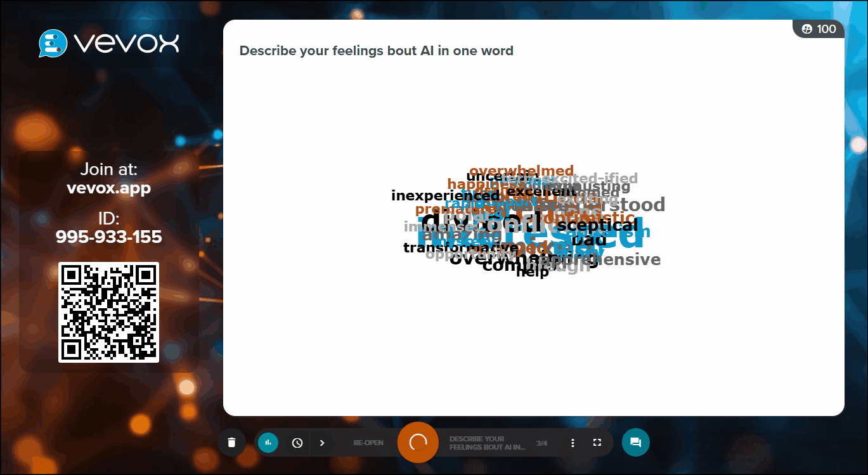Click the truncated poll title in control bar
The width and height of the screenshot is (868, 475).
[x=488, y=443]
